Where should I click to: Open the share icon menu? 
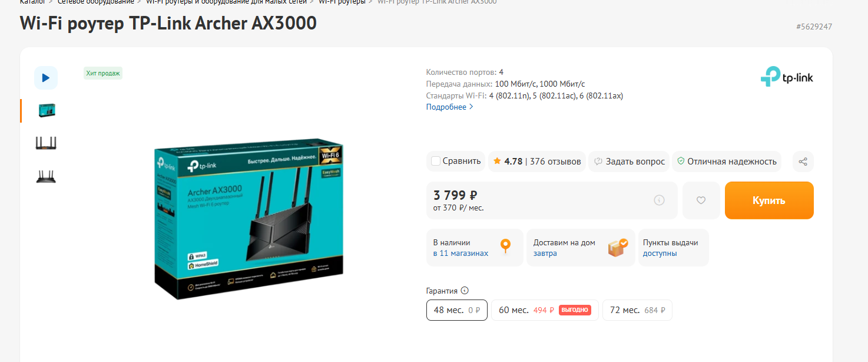(803, 162)
